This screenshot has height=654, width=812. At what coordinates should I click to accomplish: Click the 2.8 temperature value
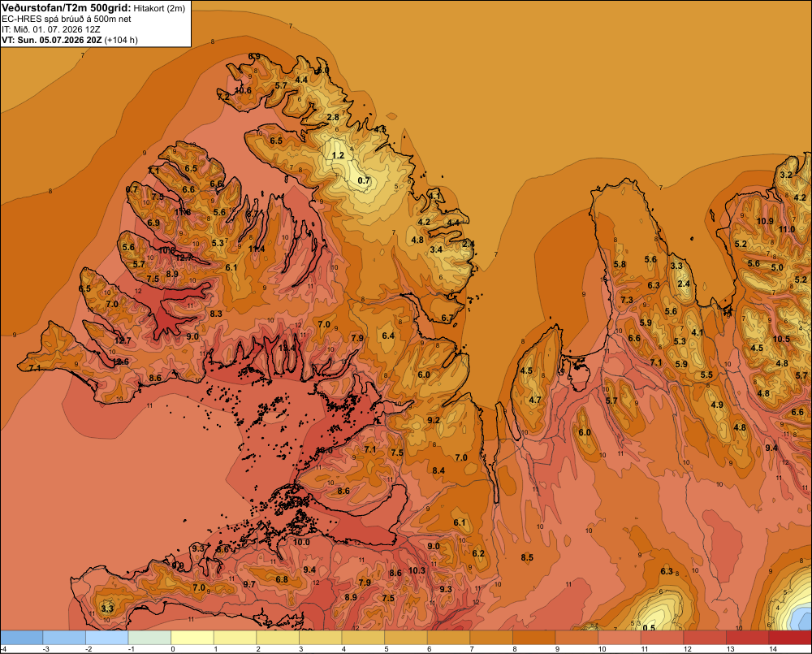(333, 117)
